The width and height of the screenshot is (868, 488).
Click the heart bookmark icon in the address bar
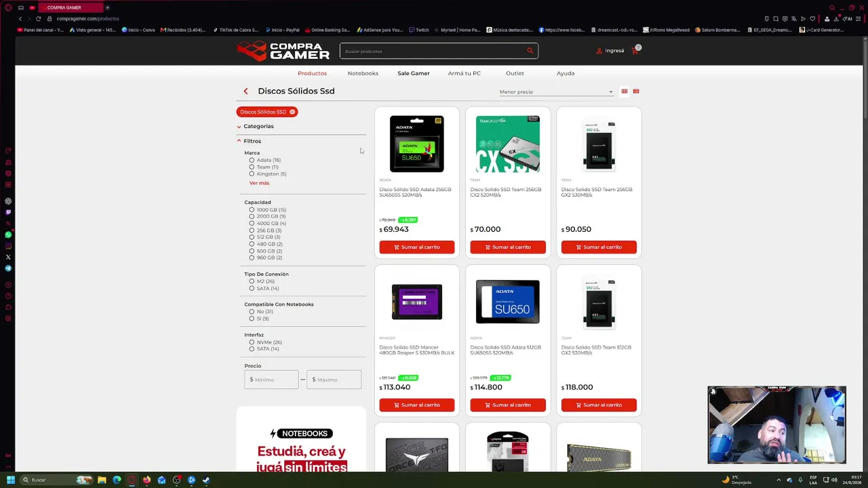click(812, 18)
